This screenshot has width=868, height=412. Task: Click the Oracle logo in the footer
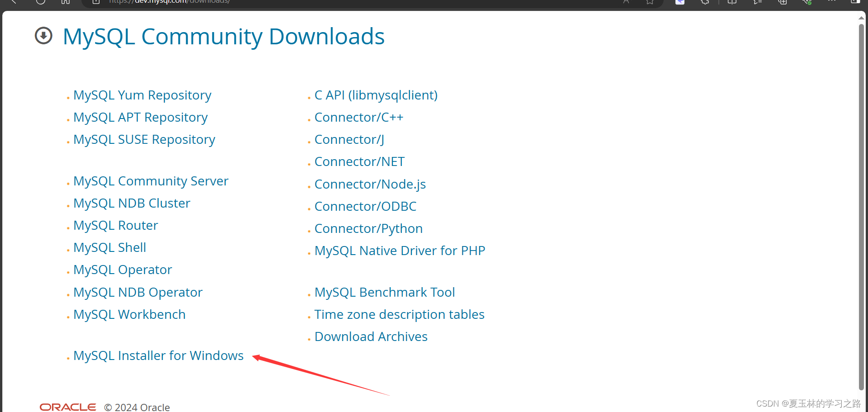tap(68, 407)
